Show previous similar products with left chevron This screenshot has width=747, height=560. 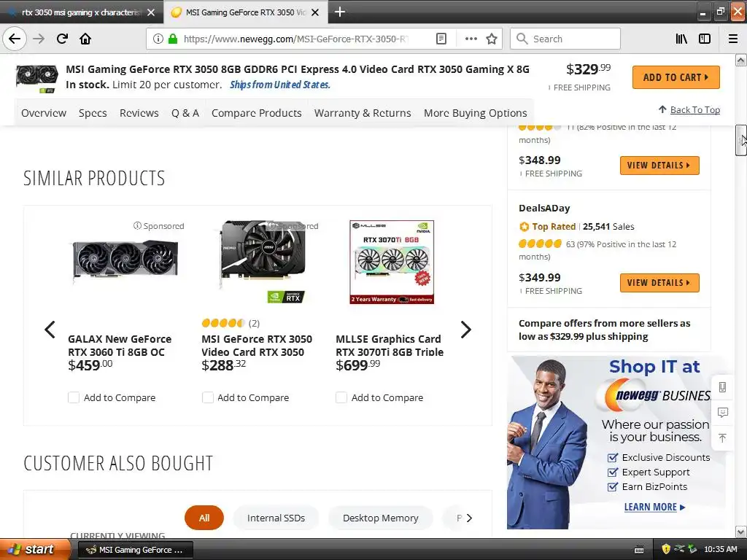click(50, 330)
